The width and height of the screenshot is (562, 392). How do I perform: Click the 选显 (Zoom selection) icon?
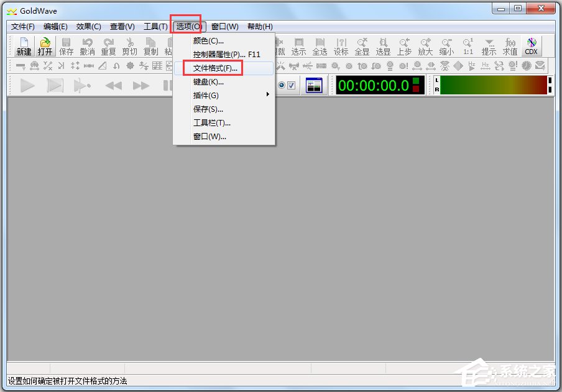point(383,46)
